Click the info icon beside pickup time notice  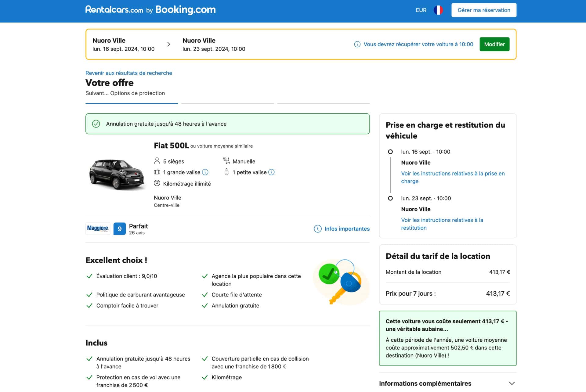(357, 44)
